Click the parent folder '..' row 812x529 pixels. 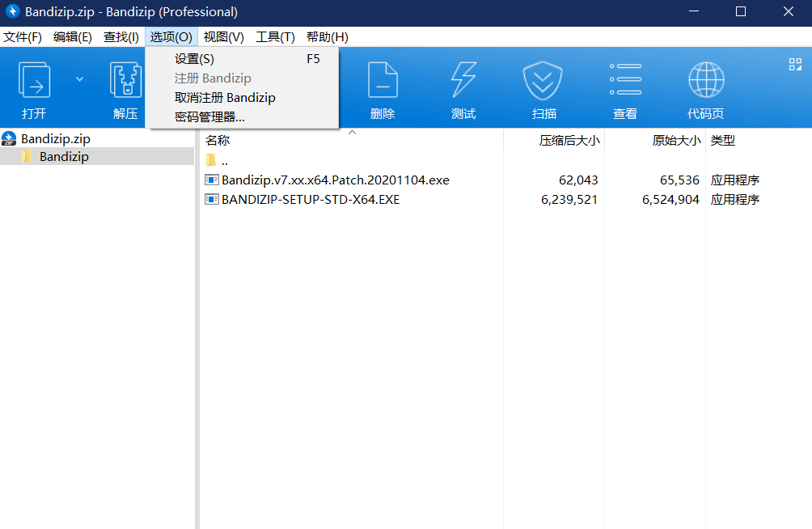(x=225, y=161)
